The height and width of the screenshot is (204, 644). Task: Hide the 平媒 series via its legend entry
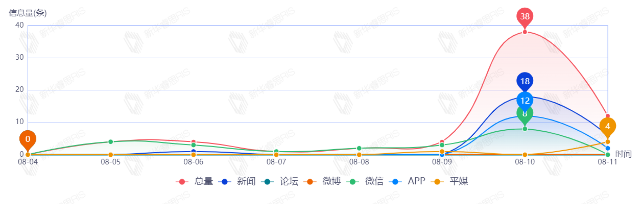click(450, 181)
